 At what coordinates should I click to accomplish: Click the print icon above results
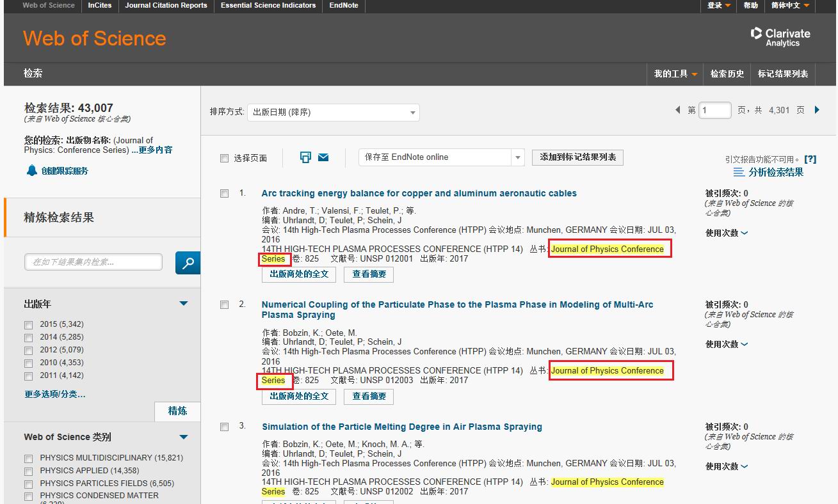point(305,157)
